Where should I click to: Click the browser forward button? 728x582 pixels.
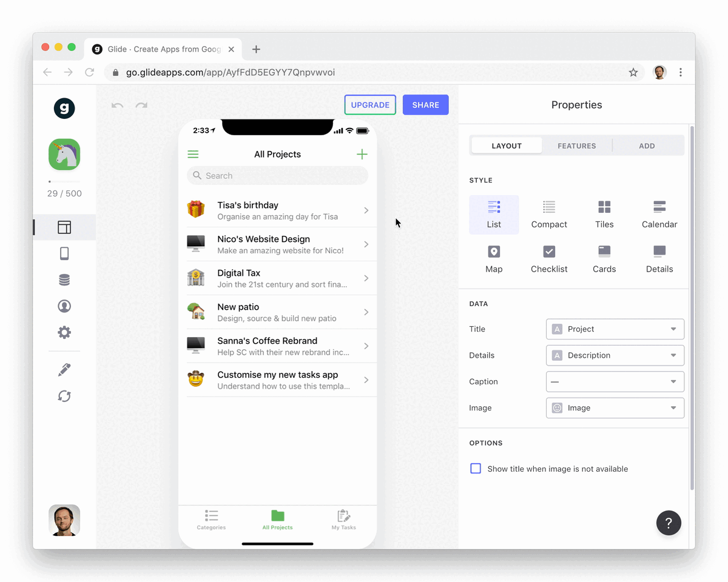(x=69, y=73)
